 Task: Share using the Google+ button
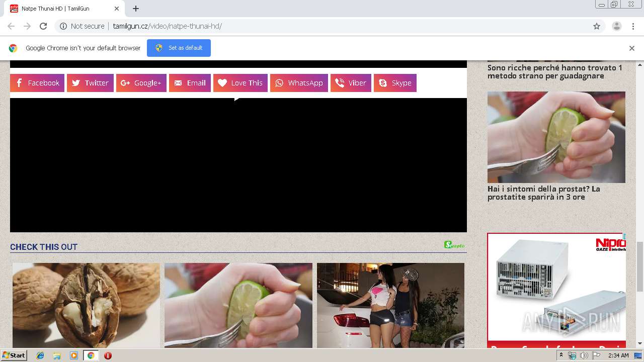(x=141, y=83)
